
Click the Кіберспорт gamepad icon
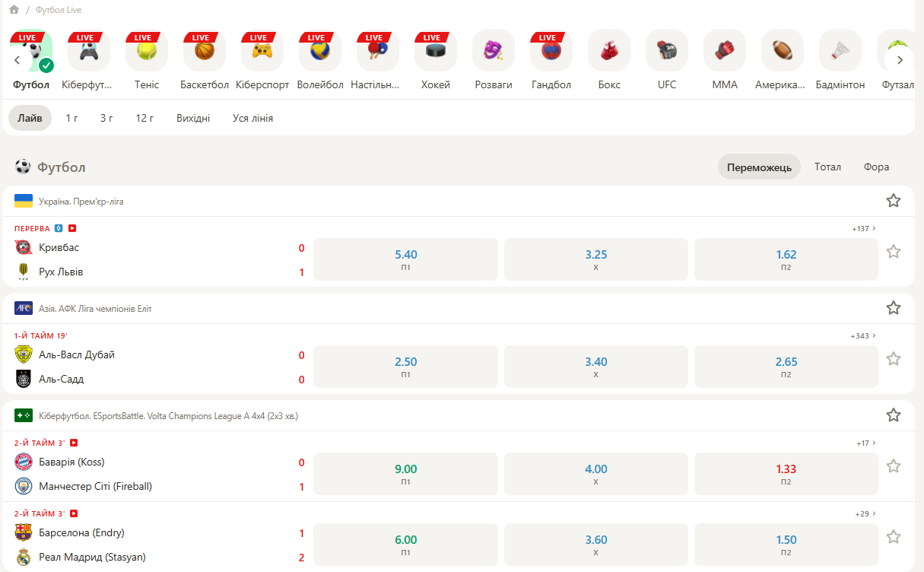pyautogui.click(x=262, y=51)
